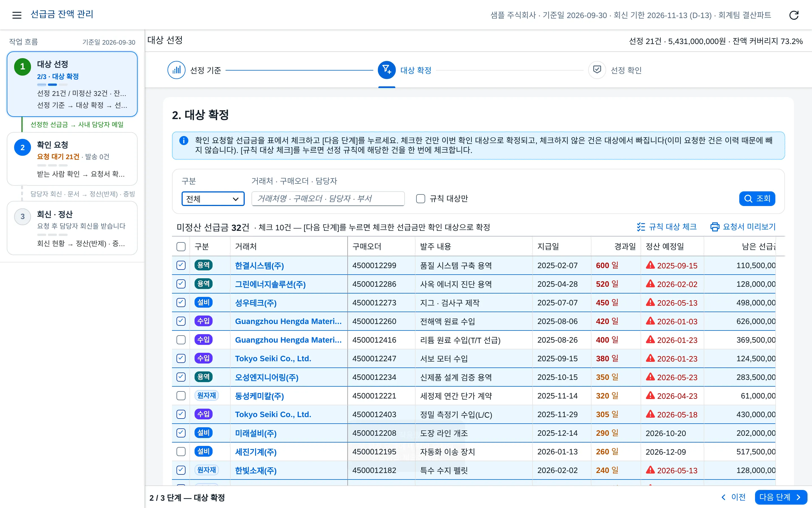Open the 구분 dropdown showing 전체
The image size is (812, 508).
[213, 199]
